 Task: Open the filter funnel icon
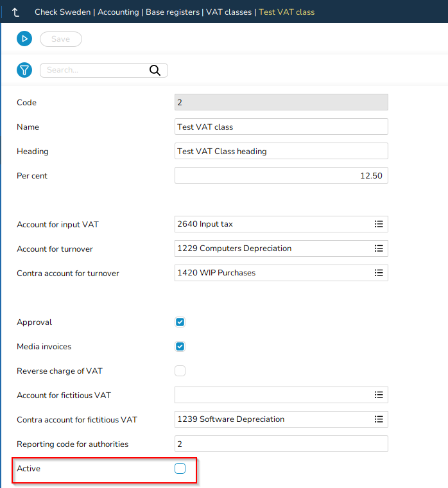(x=24, y=70)
